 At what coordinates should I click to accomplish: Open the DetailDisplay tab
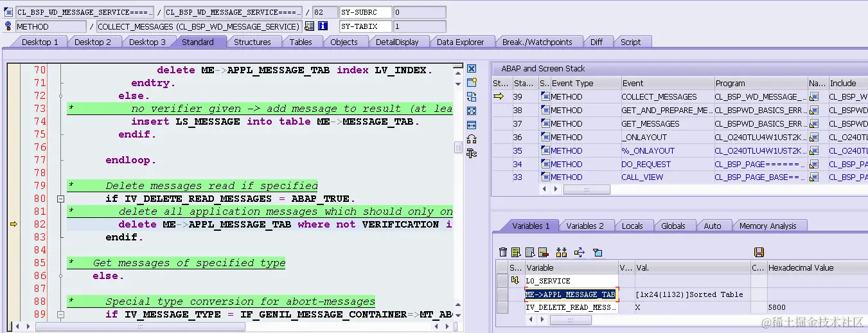point(397,42)
